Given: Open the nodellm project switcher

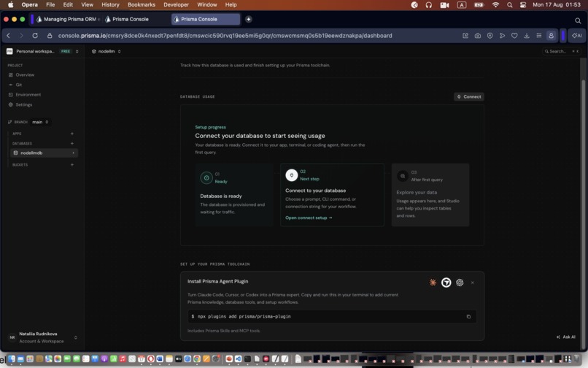Looking at the screenshot, I should pyautogui.click(x=107, y=51).
